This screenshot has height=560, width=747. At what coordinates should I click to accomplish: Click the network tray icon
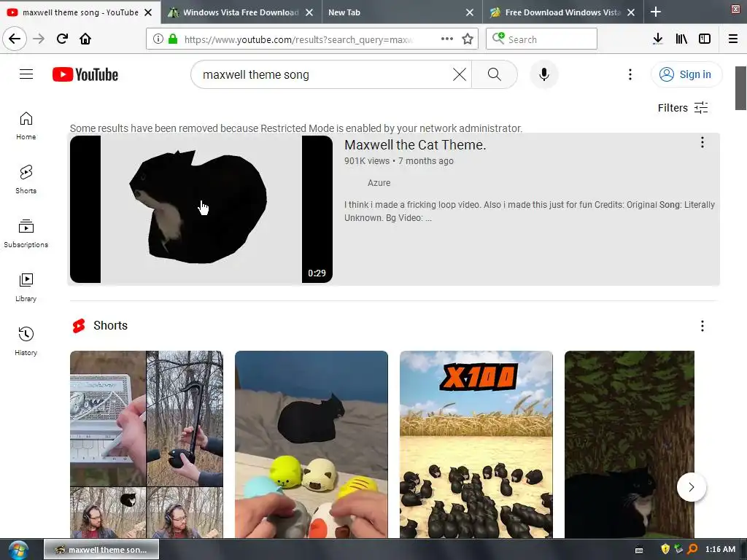[679, 550]
